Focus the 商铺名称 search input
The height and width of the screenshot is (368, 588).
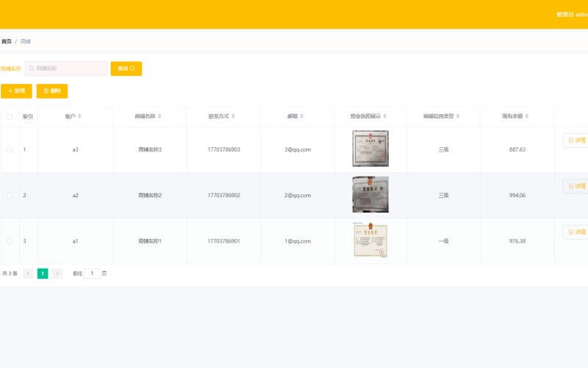(x=66, y=68)
